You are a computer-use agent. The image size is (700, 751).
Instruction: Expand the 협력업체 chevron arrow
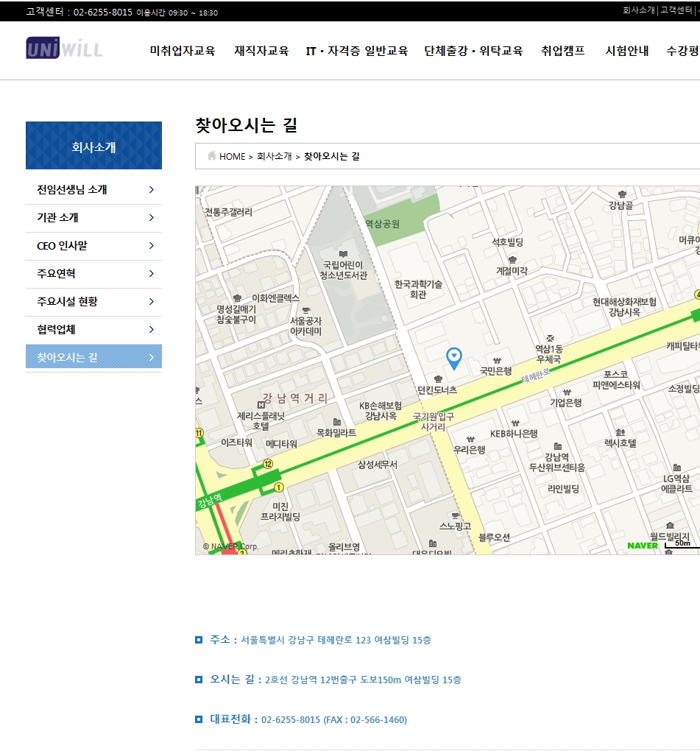point(152,330)
